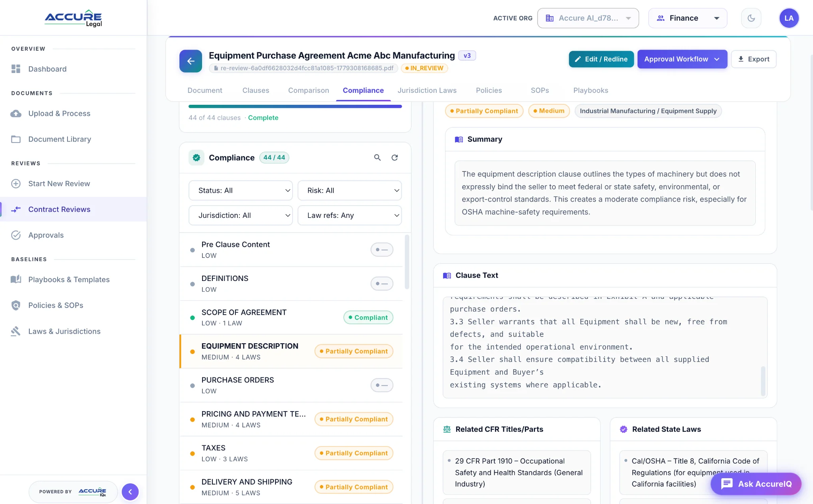The height and width of the screenshot is (504, 813).
Task: Click the Upload & Process cloud icon
Action: pos(16,113)
